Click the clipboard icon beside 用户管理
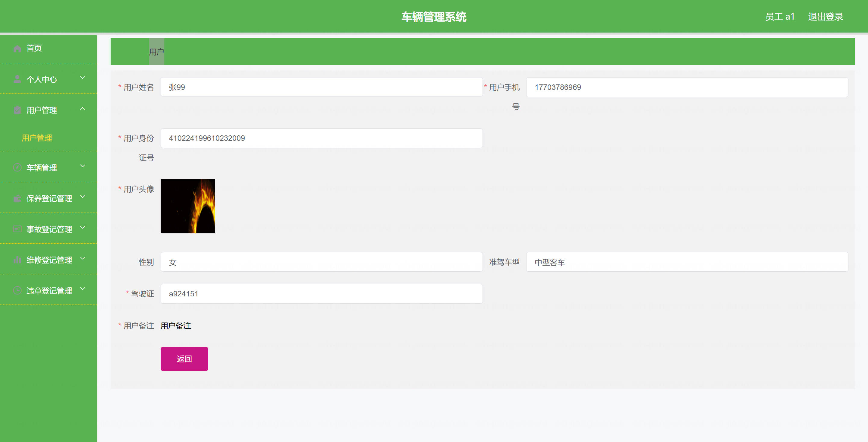The width and height of the screenshot is (868, 442). 17,110
